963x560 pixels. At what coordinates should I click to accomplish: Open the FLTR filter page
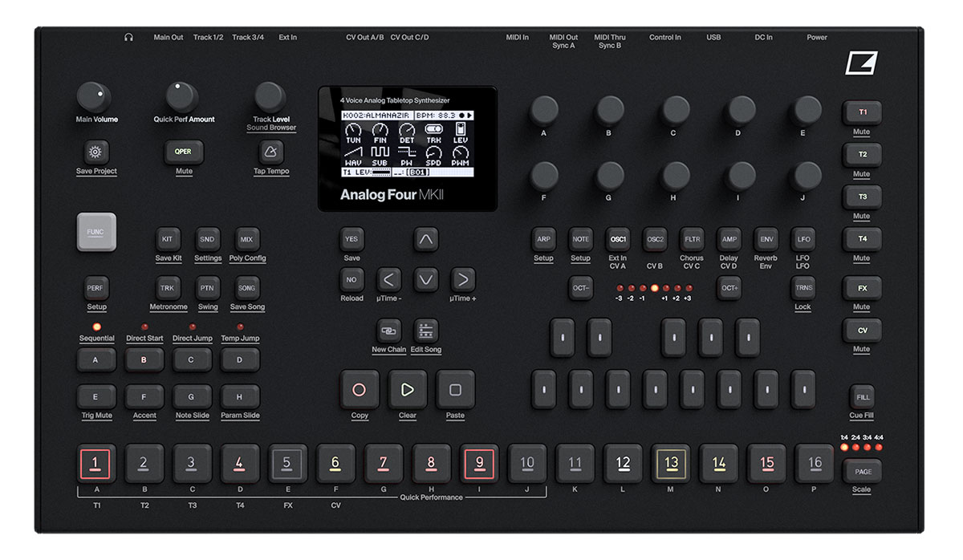692,238
